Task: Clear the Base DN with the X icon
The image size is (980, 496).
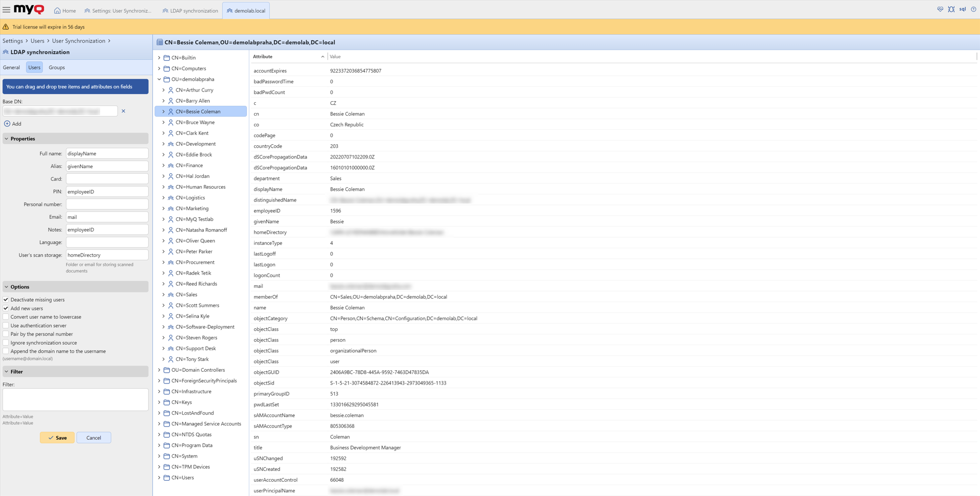Action: [123, 111]
